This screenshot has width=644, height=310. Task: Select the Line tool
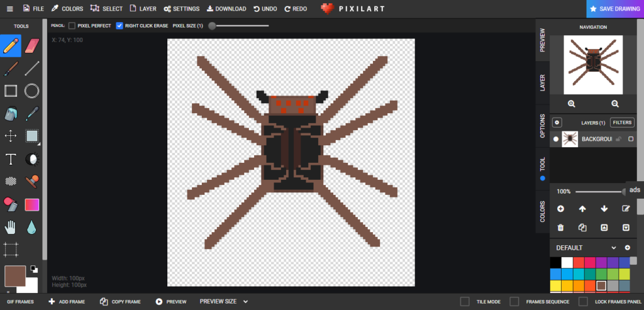pyautogui.click(x=31, y=69)
